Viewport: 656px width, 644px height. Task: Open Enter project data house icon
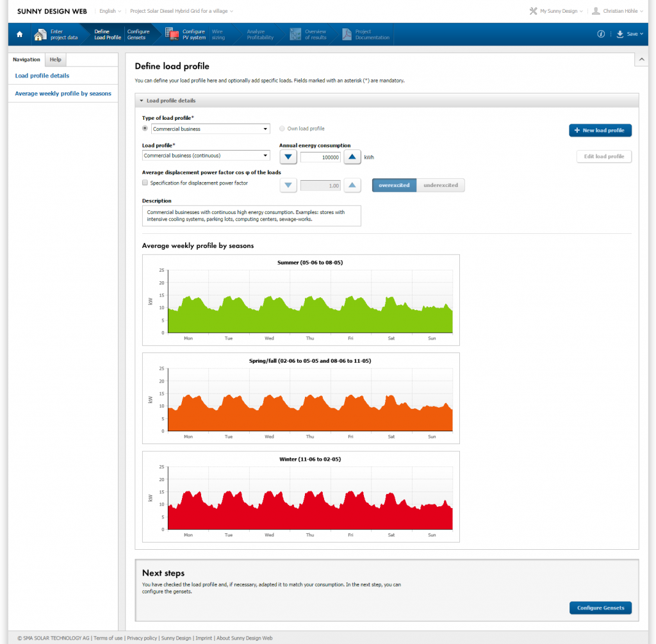[x=41, y=35]
